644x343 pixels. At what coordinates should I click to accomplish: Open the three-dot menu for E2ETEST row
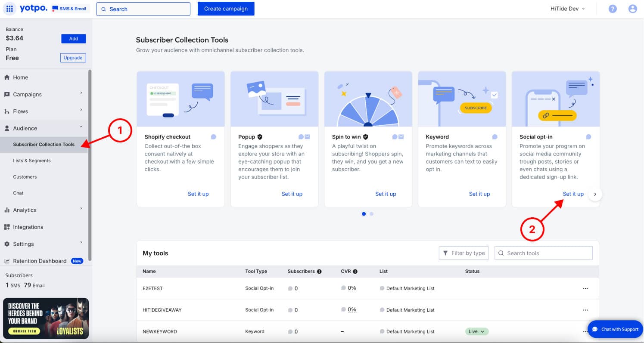point(585,288)
